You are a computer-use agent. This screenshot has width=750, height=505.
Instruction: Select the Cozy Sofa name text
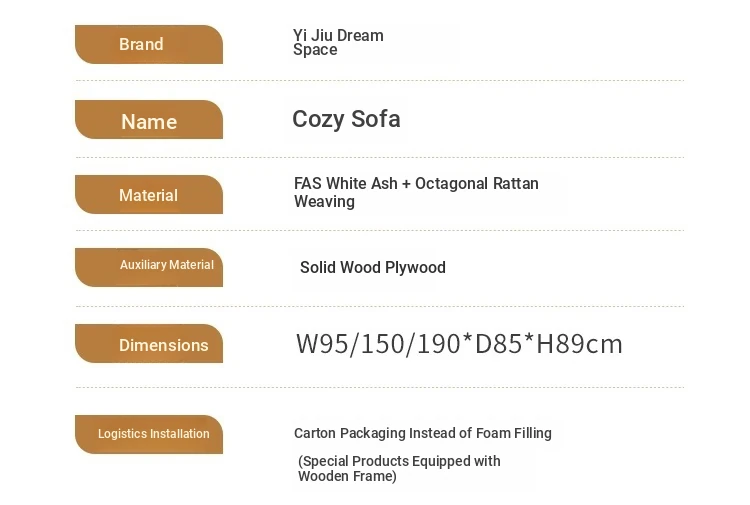[x=346, y=119]
